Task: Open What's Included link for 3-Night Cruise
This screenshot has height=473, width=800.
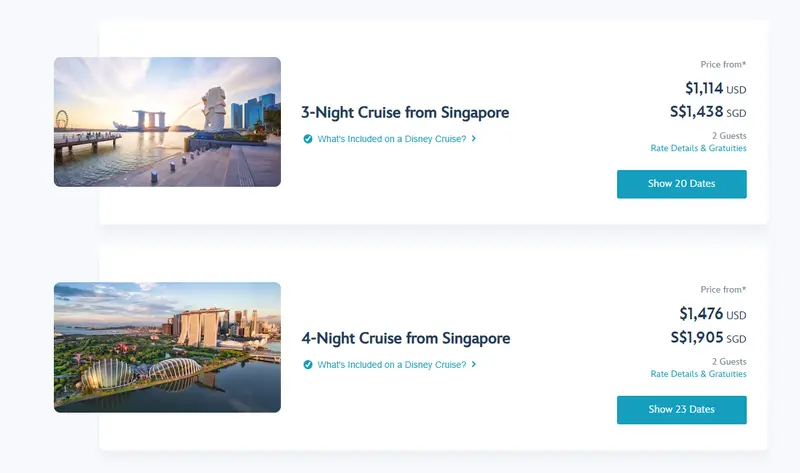Action: [392, 139]
